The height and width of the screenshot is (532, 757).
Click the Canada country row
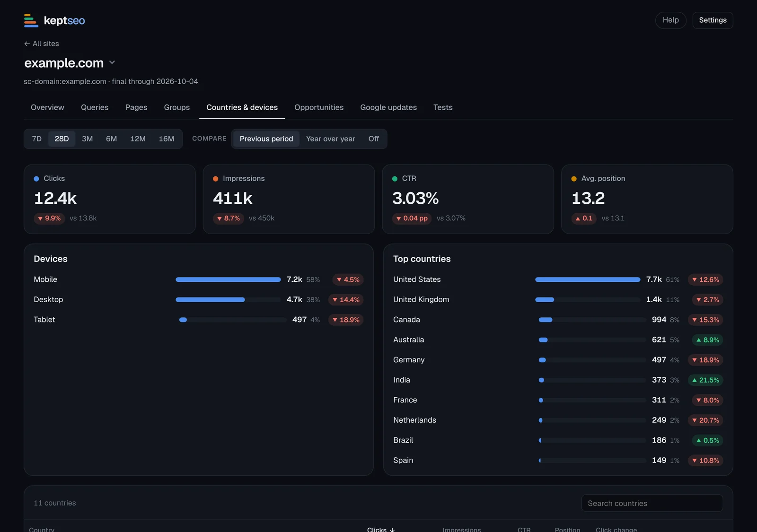[558, 320]
